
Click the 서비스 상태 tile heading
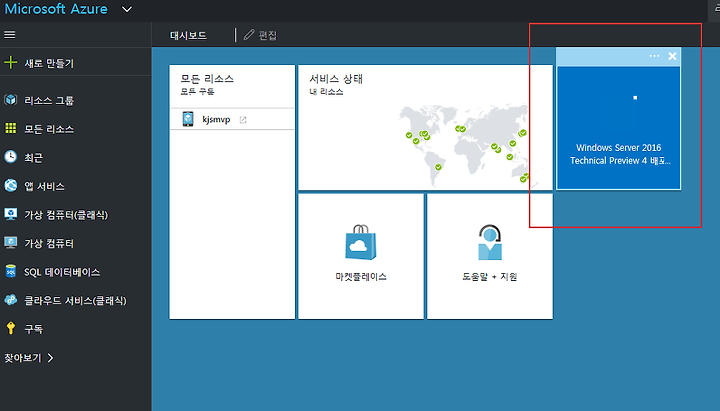pyautogui.click(x=336, y=79)
